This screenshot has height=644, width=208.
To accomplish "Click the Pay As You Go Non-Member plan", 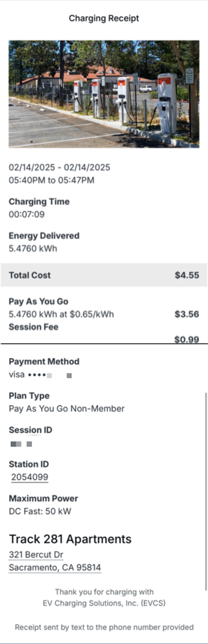I will [x=66, y=408].
